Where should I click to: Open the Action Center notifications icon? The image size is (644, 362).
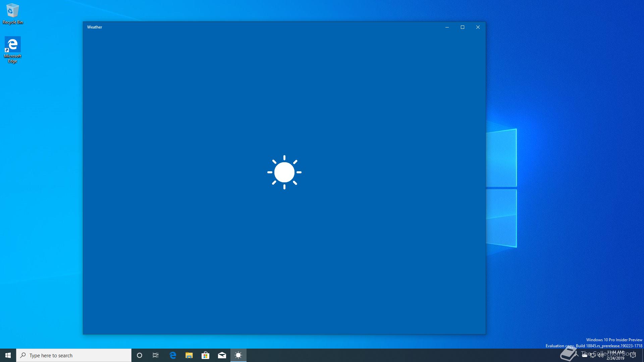(633, 355)
